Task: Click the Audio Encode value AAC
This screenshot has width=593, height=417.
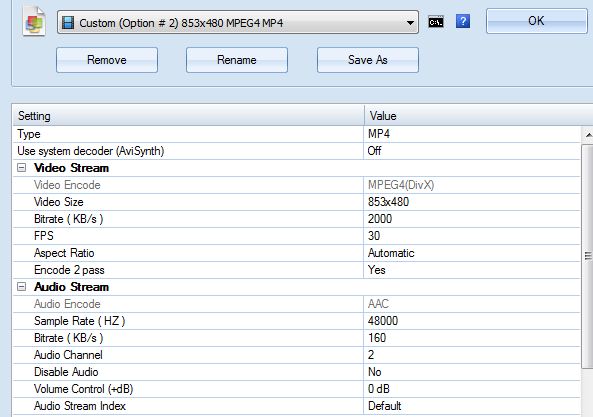Action: [x=378, y=304]
